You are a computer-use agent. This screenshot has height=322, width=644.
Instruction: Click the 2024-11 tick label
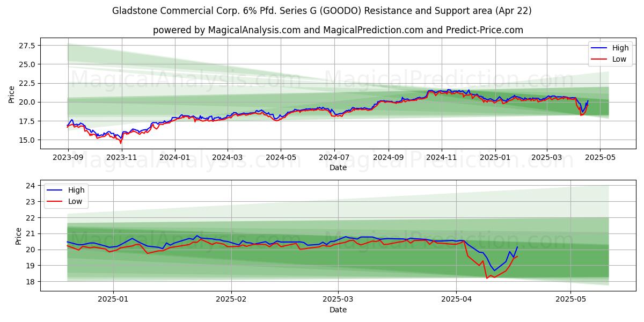click(443, 158)
